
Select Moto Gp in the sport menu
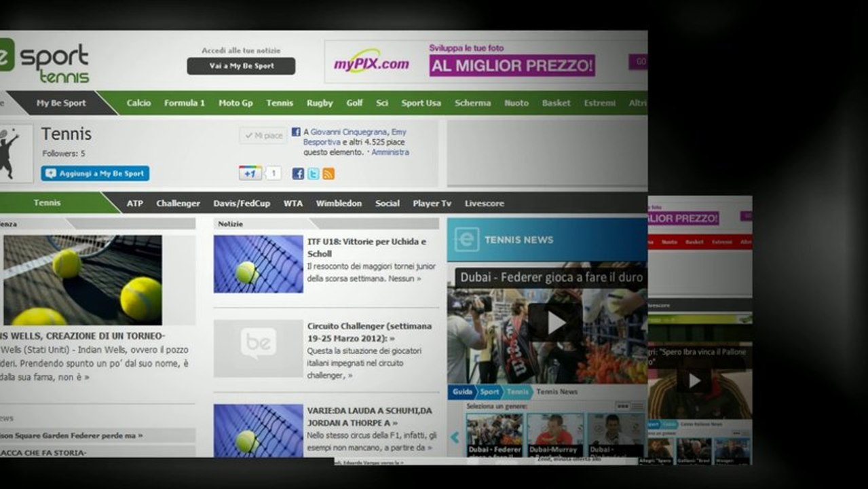point(235,103)
